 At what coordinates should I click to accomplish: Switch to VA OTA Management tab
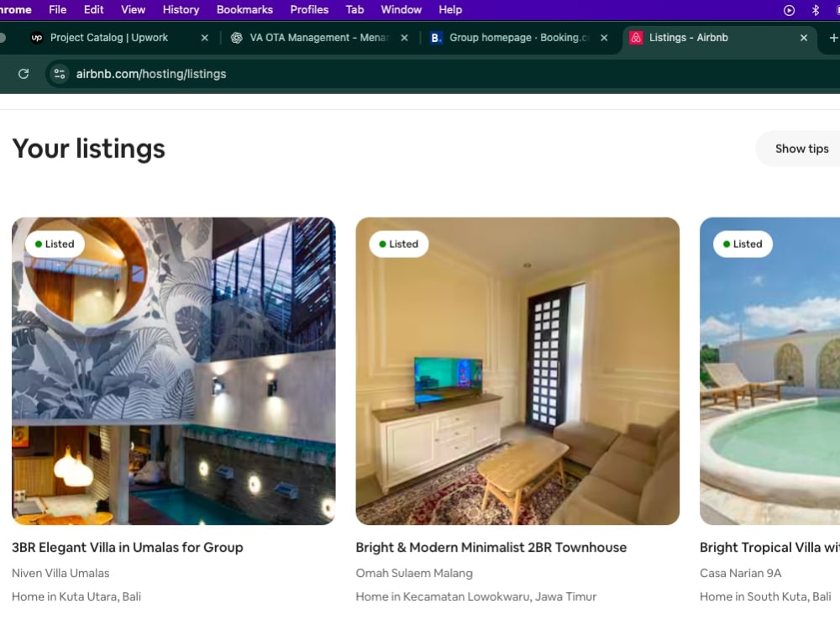pos(318,38)
